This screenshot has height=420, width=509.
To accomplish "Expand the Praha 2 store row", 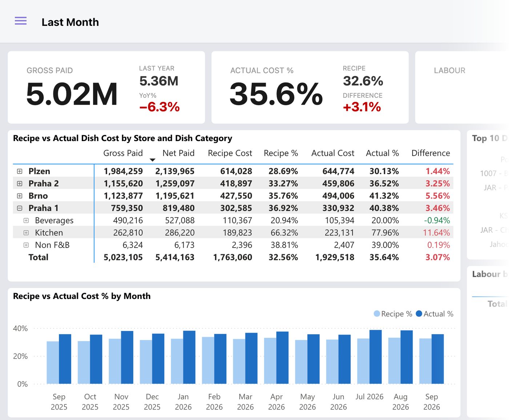I will (x=20, y=184).
